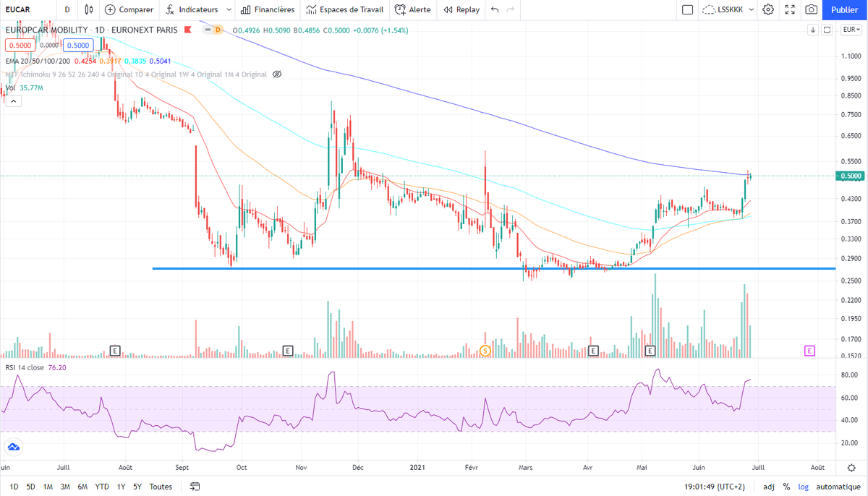Image resolution: width=868 pixels, height=496 pixels.
Task: Click the red flag next to EURONEXT PARIS
Action: click(188, 30)
